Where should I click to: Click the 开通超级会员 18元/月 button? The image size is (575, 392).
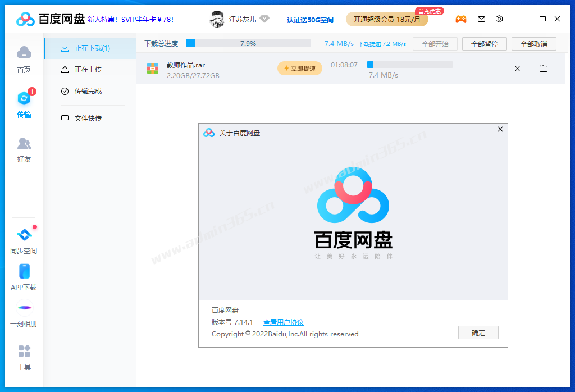pos(387,20)
